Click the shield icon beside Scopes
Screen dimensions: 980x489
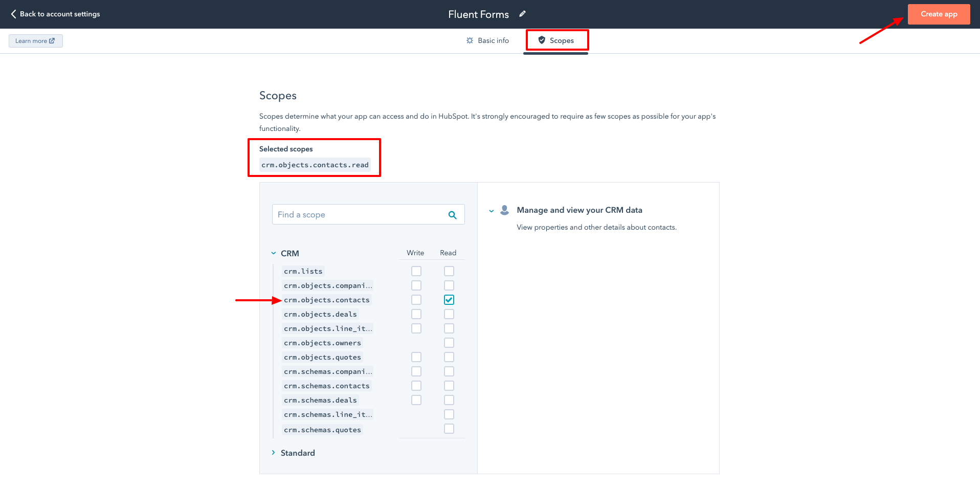click(542, 40)
